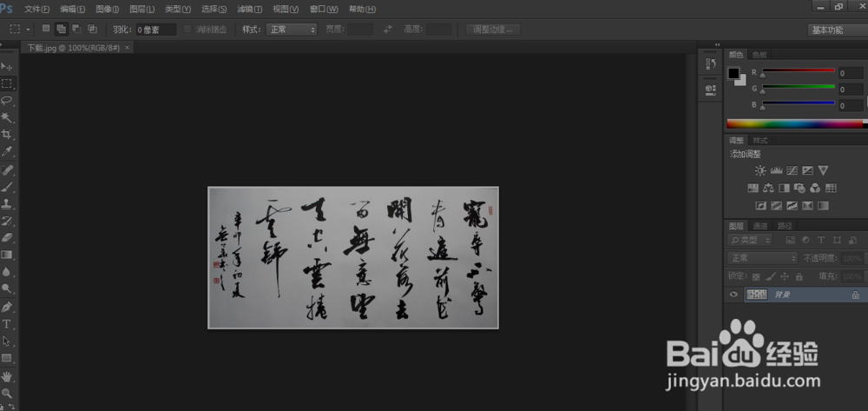Select the Clone Stamp tool
Viewport: 868px width, 411px height.
click(7, 204)
